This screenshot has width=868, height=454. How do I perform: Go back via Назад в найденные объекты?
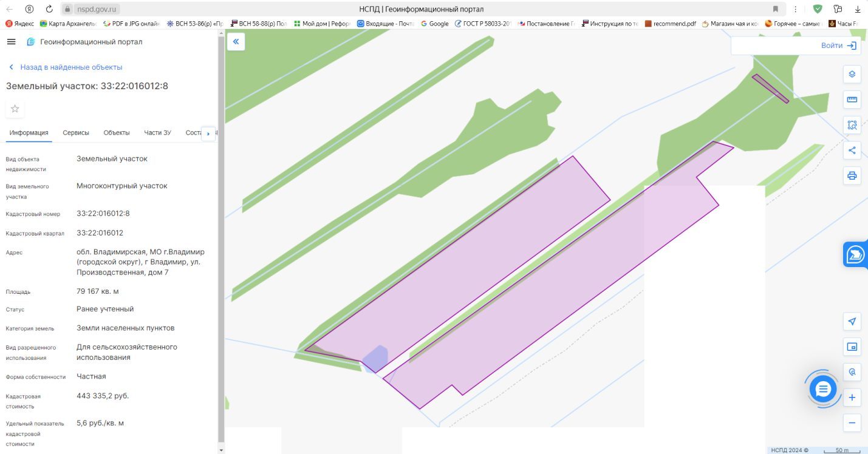66,67
